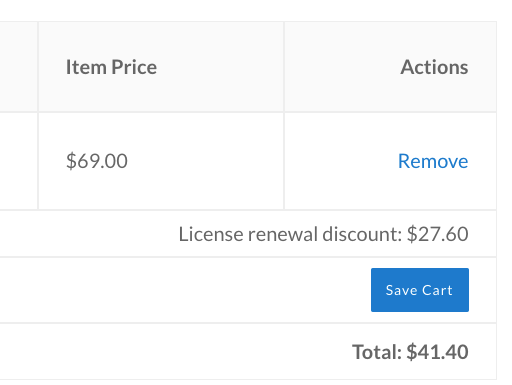
Task: Click the word discount in renewal row
Action: click(x=362, y=234)
